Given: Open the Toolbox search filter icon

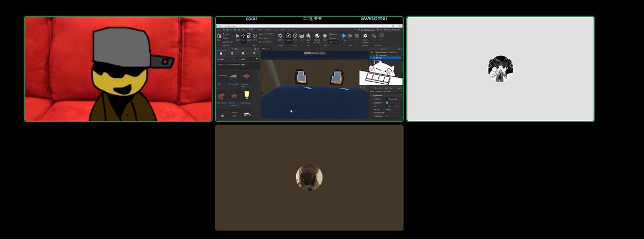Looking at the screenshot, I should pos(257,59).
